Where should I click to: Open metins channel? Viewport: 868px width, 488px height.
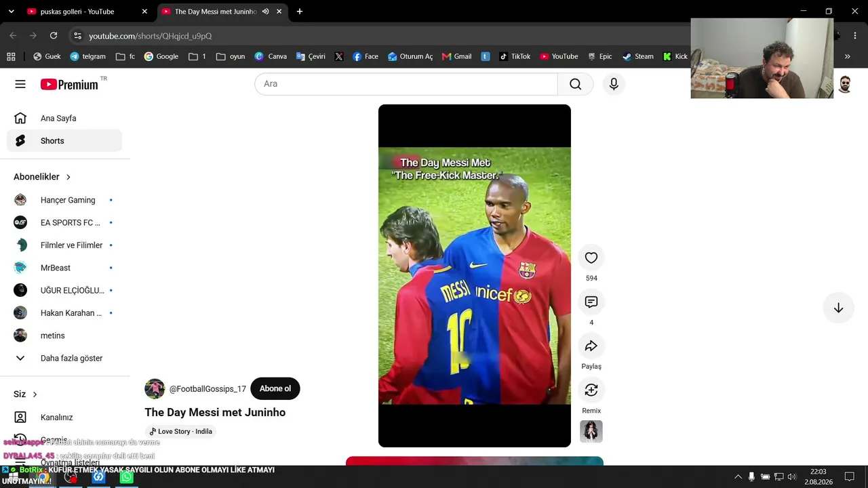(x=64, y=335)
